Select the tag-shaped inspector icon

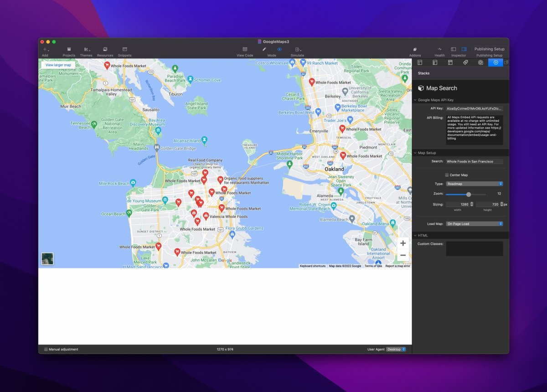point(465,62)
